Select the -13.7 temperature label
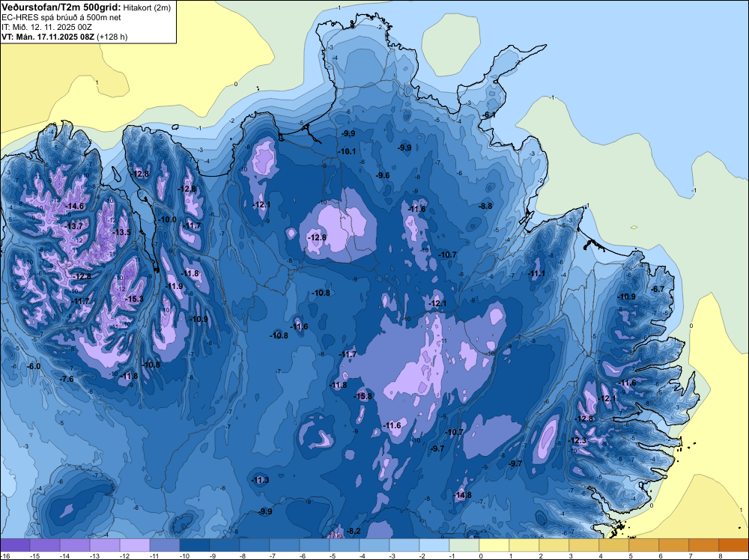The image size is (749, 560). pyautogui.click(x=73, y=226)
